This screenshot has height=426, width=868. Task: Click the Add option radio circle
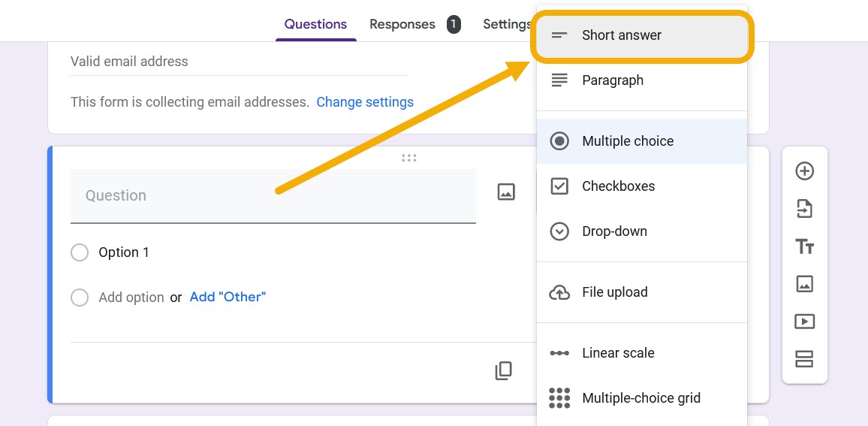click(x=80, y=298)
